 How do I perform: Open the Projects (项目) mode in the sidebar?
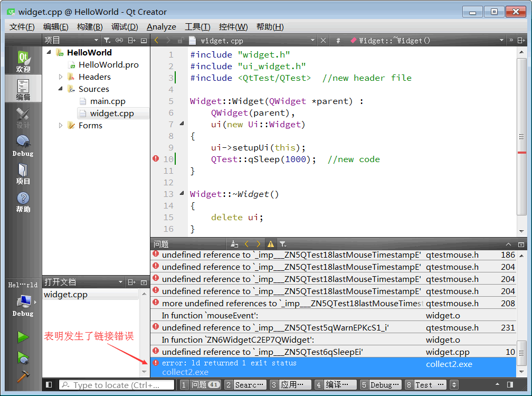point(23,173)
